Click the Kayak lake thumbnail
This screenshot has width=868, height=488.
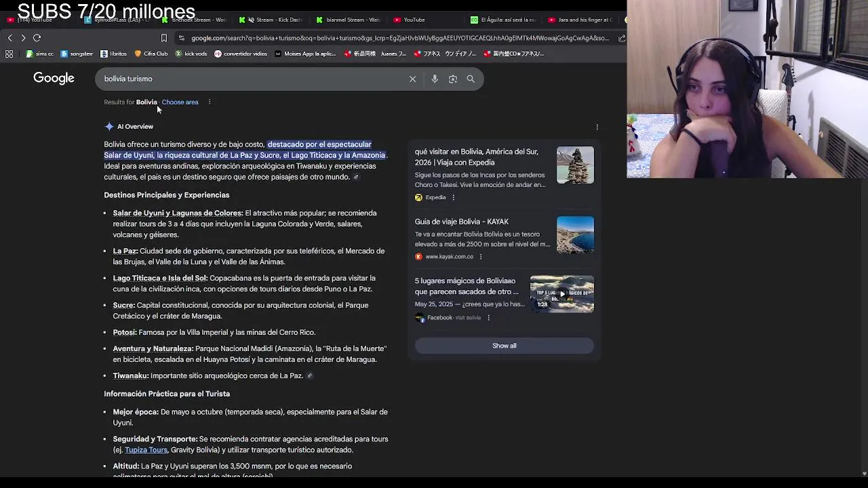(575, 235)
